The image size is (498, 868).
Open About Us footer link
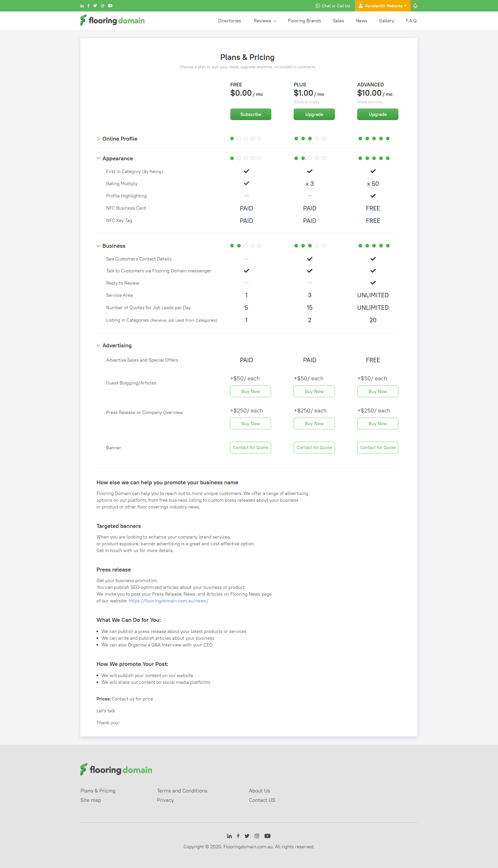(259, 791)
